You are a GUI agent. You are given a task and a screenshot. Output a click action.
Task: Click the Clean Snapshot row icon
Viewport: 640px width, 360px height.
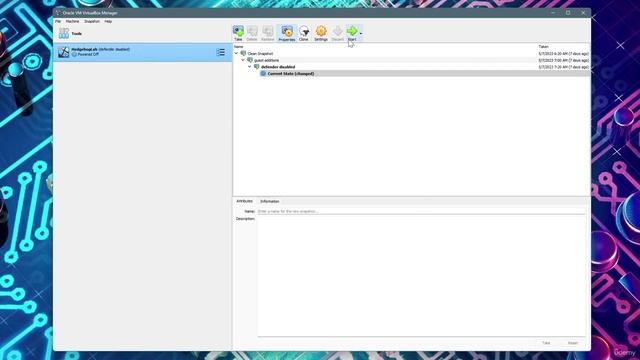[x=243, y=53]
